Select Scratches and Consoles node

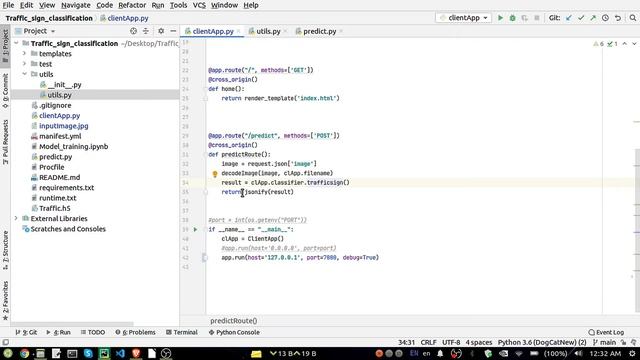pyautogui.click(x=68, y=229)
